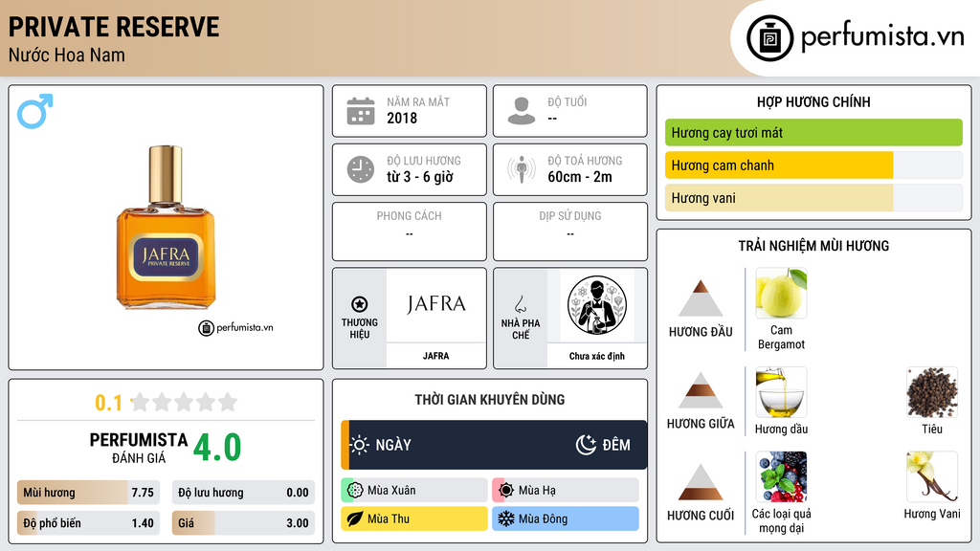Click the JAFRA brand logo
980x551 pixels.
point(436,304)
